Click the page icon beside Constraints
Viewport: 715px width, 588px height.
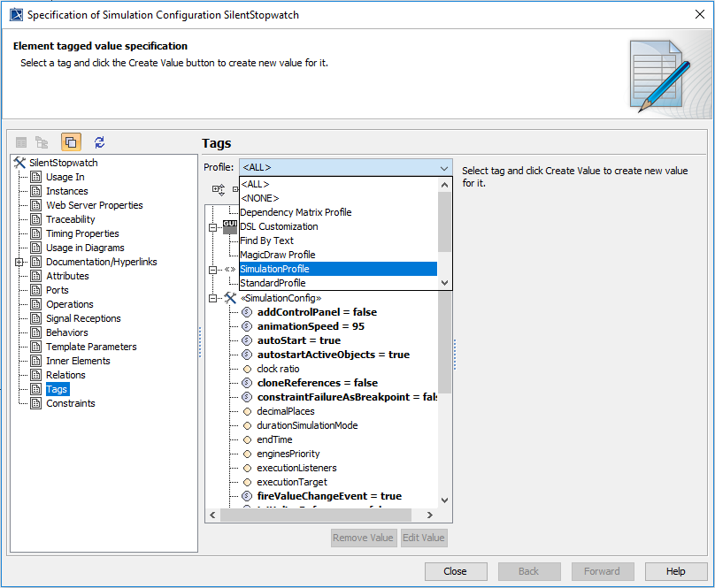tap(35, 403)
